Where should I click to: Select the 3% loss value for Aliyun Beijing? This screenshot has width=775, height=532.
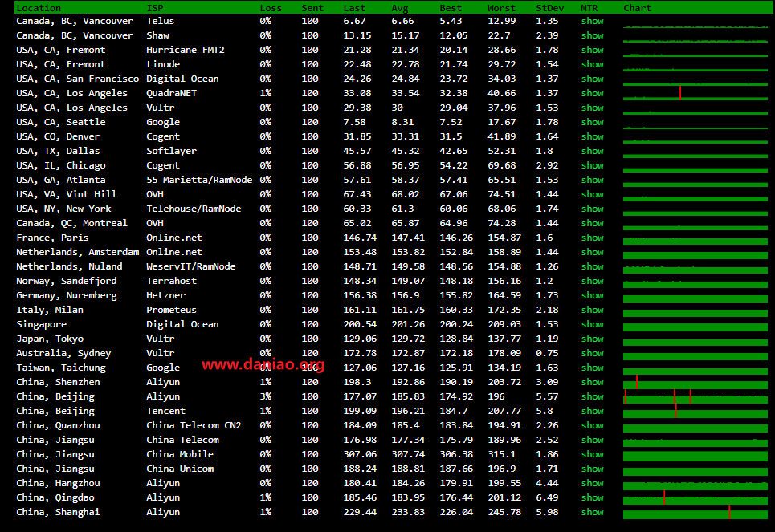pyautogui.click(x=265, y=396)
